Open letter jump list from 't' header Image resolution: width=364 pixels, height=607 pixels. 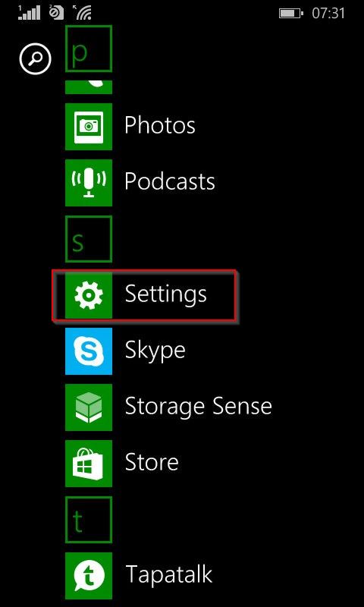[x=89, y=520]
